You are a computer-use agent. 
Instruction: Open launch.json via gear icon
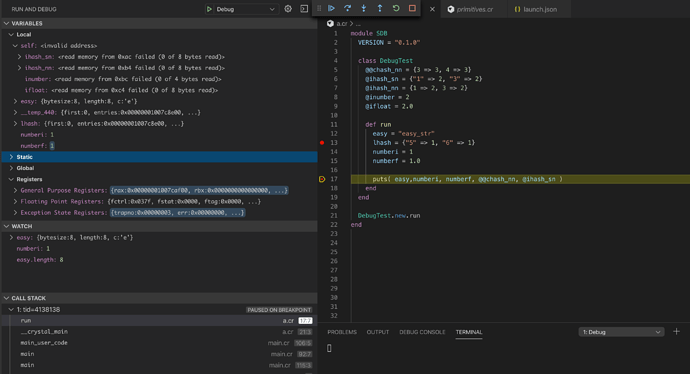(288, 9)
